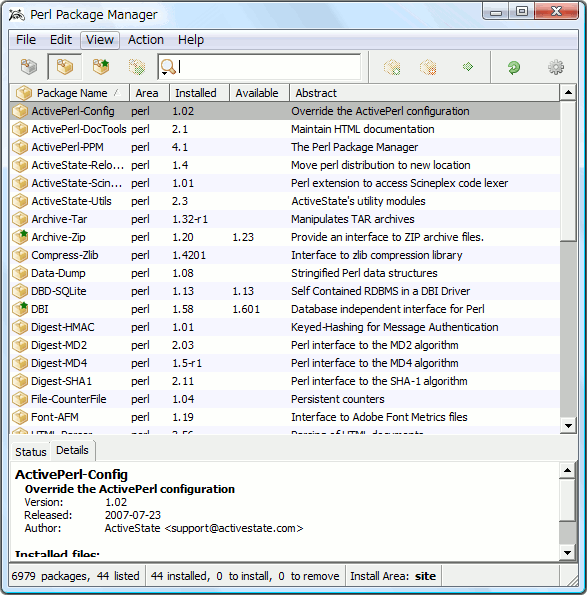Image resolution: width=587 pixels, height=595 pixels.
Task: Click ActivePerl-Config package icon
Action: pos(20,111)
